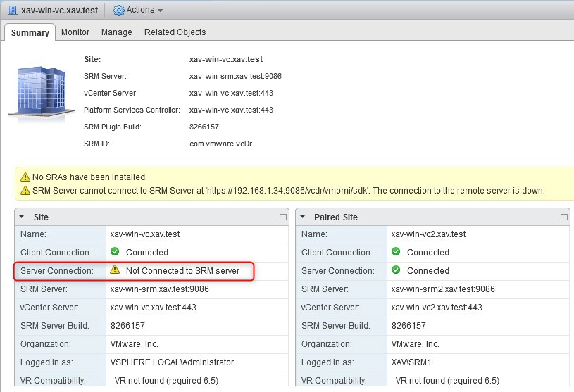Image resolution: width=574 pixels, height=392 pixels.
Task: Click the Paired Site panel header title
Action: click(x=336, y=217)
